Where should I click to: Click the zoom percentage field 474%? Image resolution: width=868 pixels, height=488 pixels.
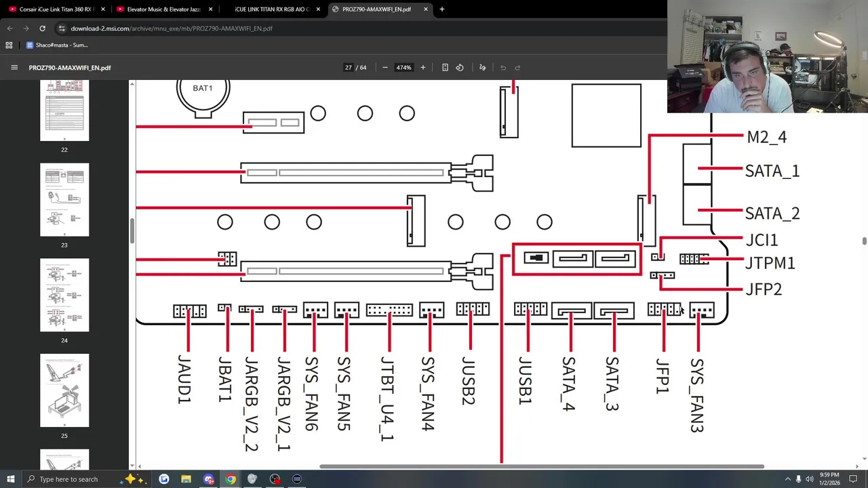[403, 68]
